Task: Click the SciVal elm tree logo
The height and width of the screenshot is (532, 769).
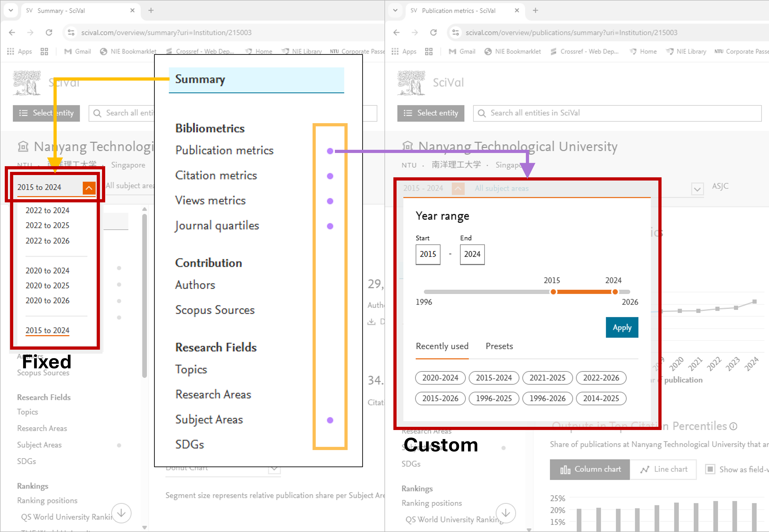Action: (x=27, y=83)
